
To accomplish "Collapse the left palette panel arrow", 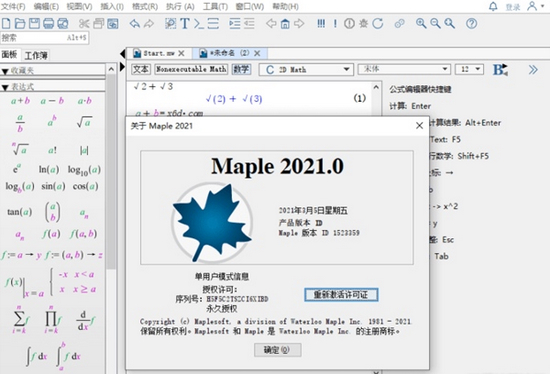I will (122, 54).
